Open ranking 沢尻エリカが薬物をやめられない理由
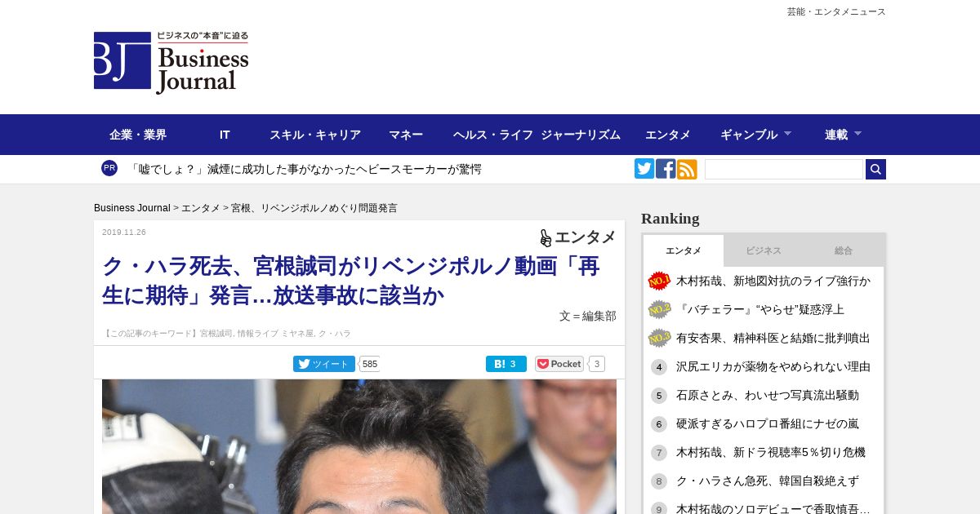This screenshot has height=514, width=980. [x=773, y=366]
